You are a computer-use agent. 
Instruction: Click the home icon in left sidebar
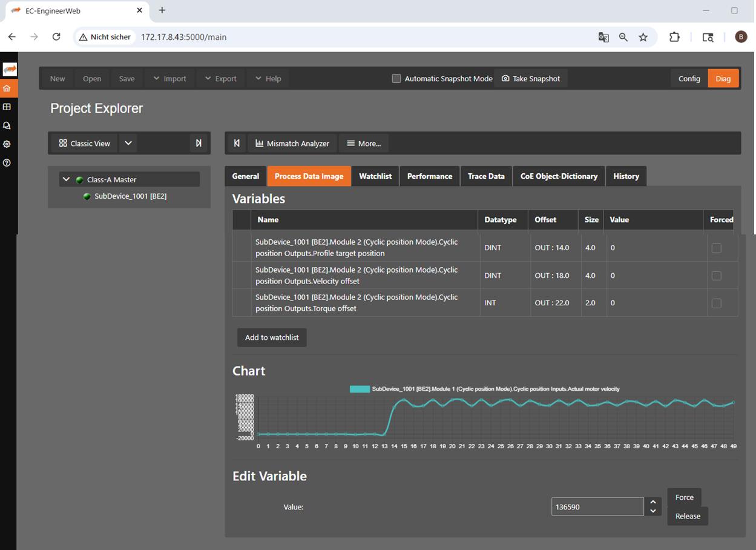pyautogui.click(x=7, y=88)
